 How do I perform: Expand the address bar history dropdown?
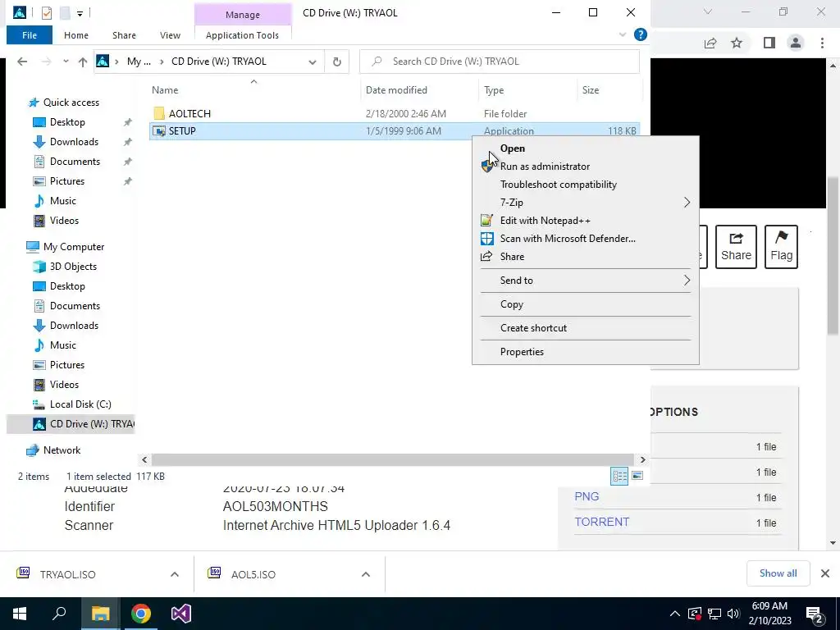[x=313, y=62]
